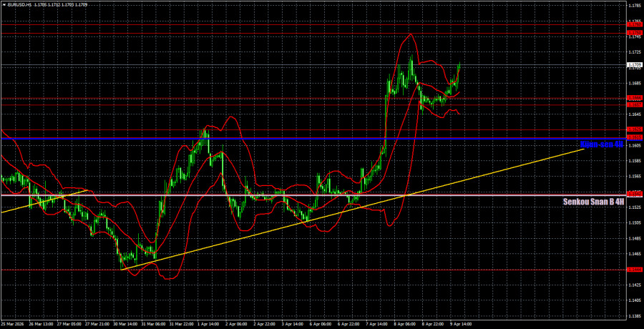644x329 pixels.
Task: Click the 30 Mar 14:00 time label
Action: (x=125, y=324)
